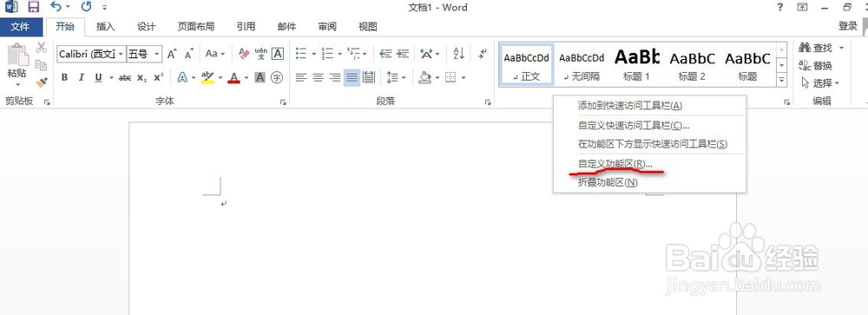This screenshot has width=868, height=315.
Task: Toggle Center paragraph alignment
Action: [318, 77]
